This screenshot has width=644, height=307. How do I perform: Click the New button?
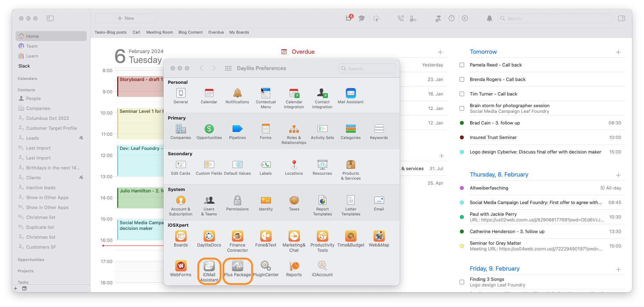(125, 18)
